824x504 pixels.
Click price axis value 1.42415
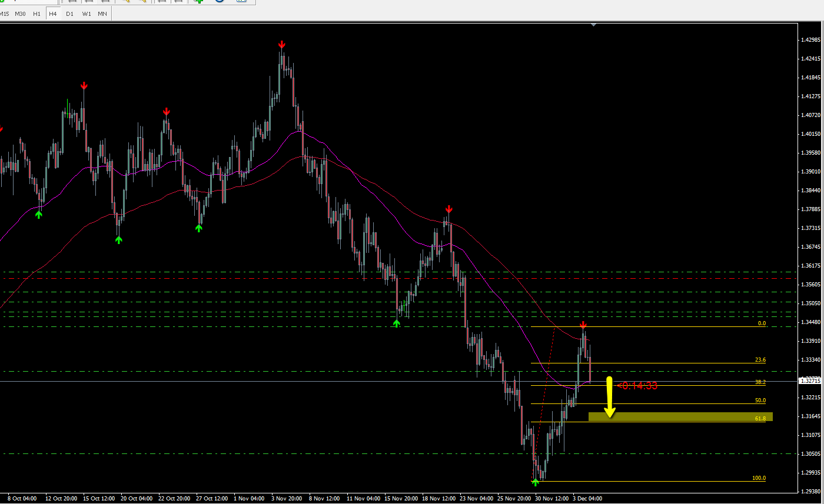tap(810, 59)
